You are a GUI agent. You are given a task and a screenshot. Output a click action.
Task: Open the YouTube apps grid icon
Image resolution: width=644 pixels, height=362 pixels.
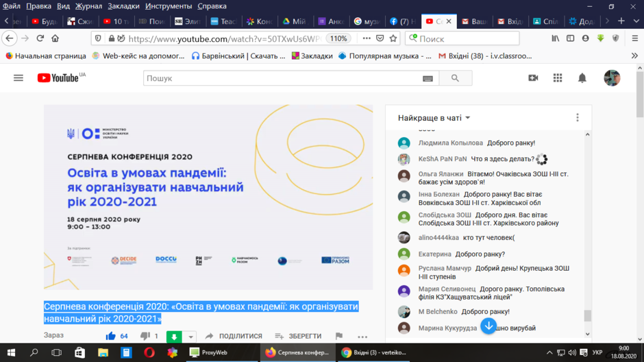coord(558,78)
